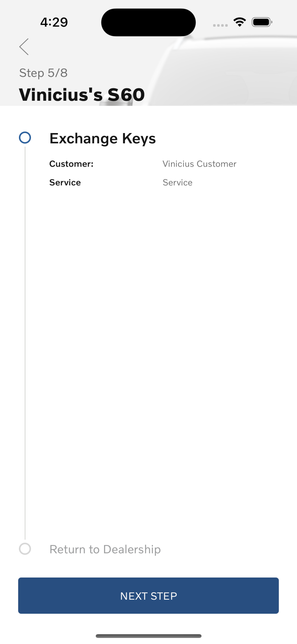Tap the Dynamic Island pill
This screenshot has width=297, height=644.
tap(148, 22)
